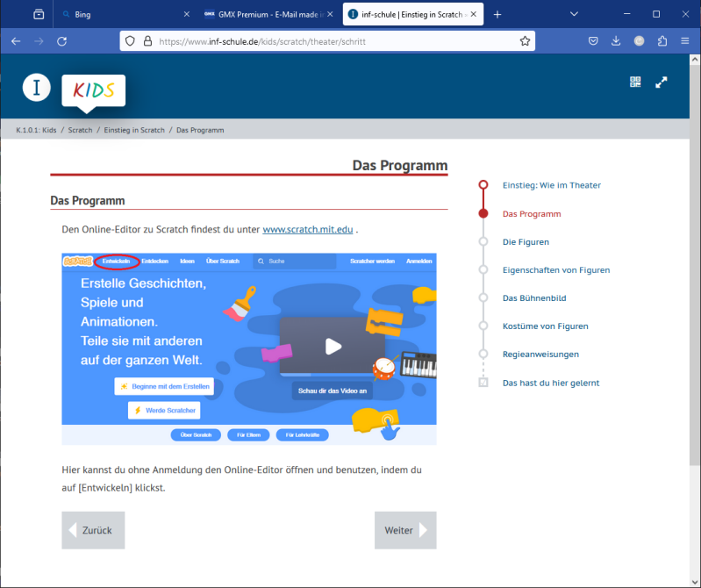Maximize the Firefox window
Viewport: 701px width, 588px height.
(656, 14)
